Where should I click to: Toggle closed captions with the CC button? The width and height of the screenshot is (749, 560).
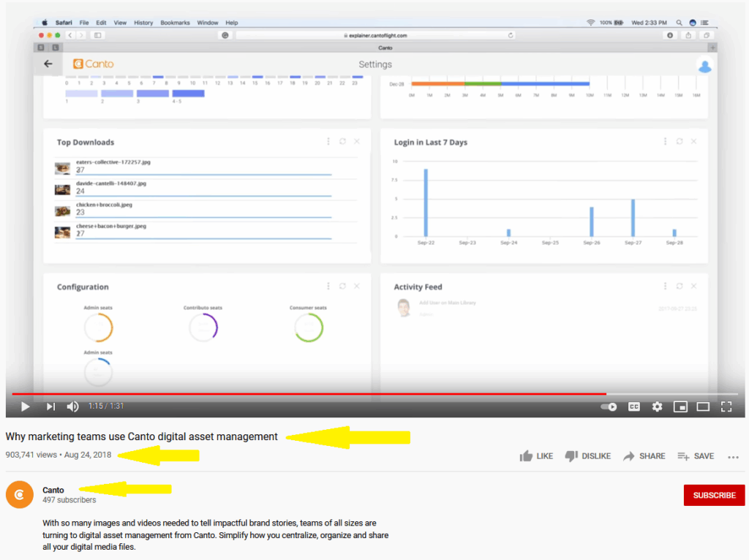633,406
